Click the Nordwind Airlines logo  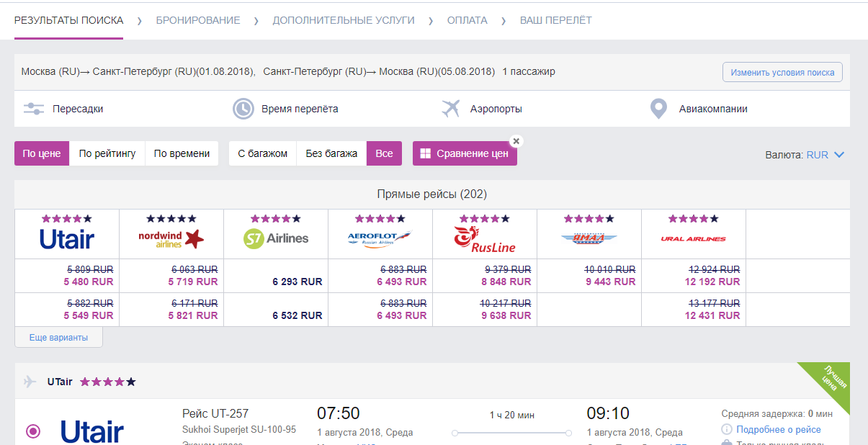(x=171, y=238)
